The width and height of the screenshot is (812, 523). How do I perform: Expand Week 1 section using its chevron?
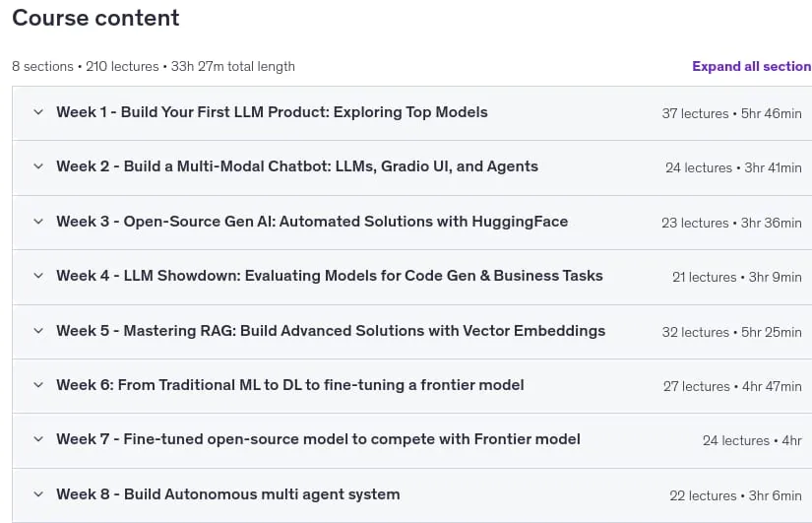coord(38,112)
